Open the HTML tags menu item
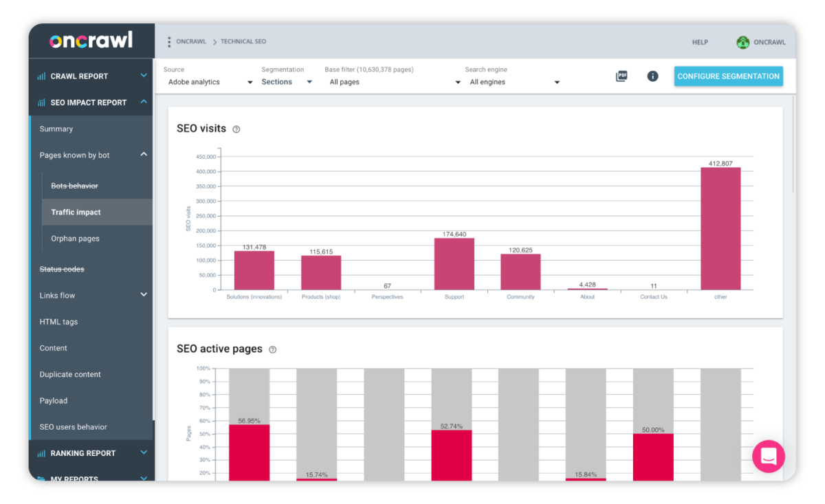Viewport: 825px width, 504px height. (58, 322)
